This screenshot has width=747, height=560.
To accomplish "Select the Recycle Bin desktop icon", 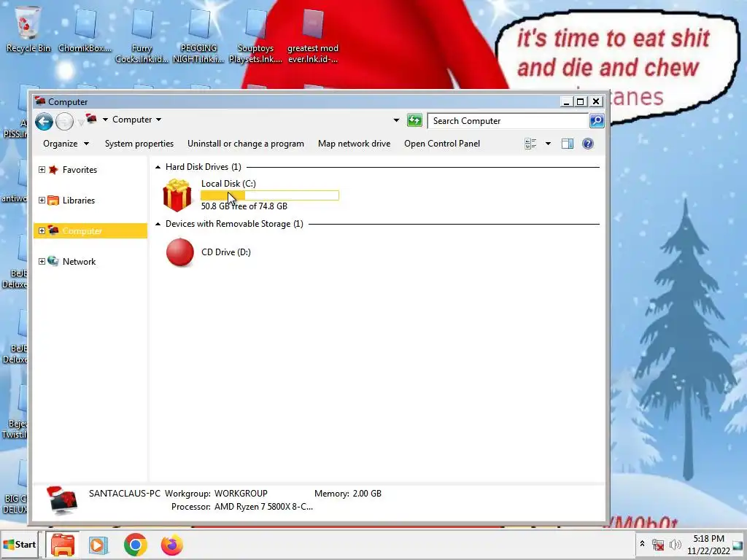I will 28,29.
